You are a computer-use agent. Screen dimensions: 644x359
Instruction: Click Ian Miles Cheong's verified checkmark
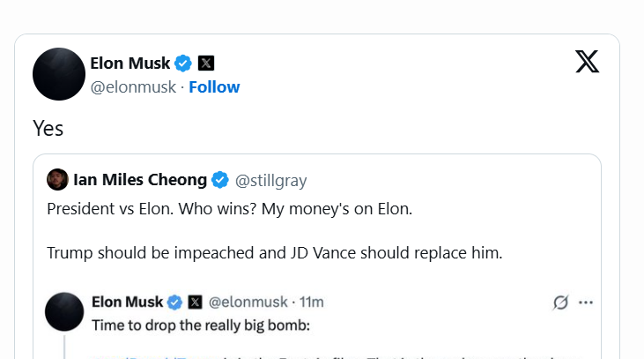220,180
